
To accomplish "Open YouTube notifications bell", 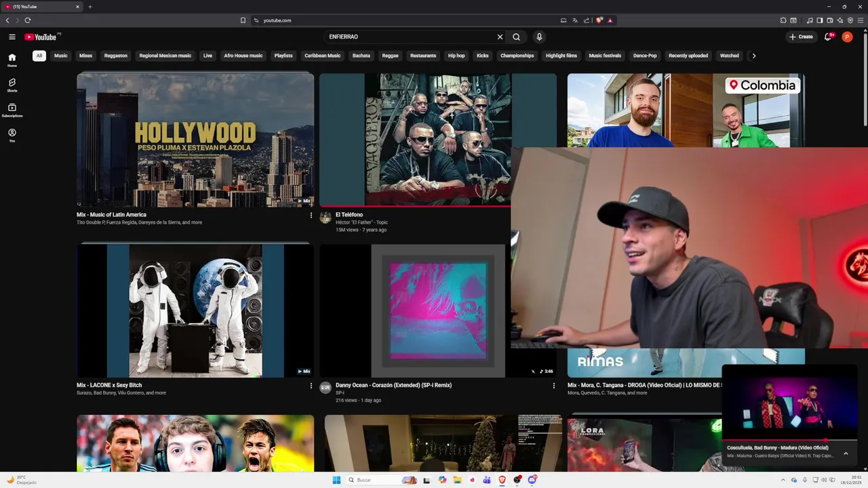I will point(827,37).
